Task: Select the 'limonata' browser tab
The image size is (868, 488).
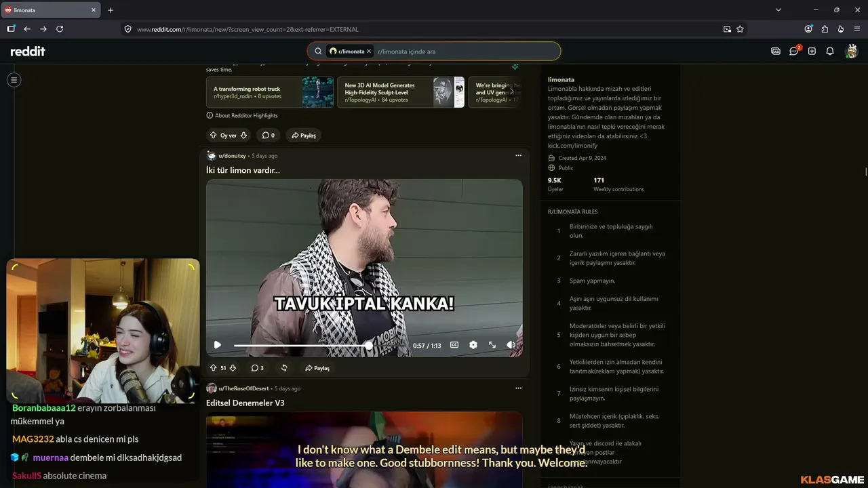Action: pos(51,10)
